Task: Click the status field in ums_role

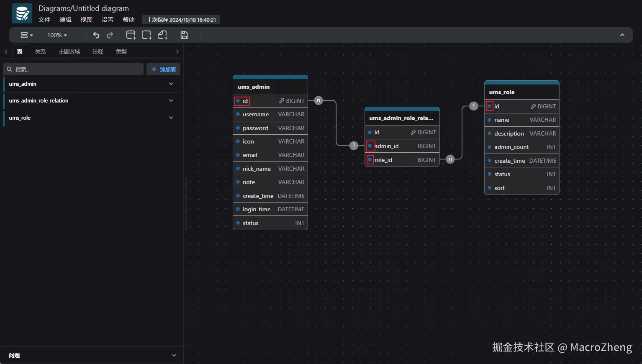Action: 522,174
